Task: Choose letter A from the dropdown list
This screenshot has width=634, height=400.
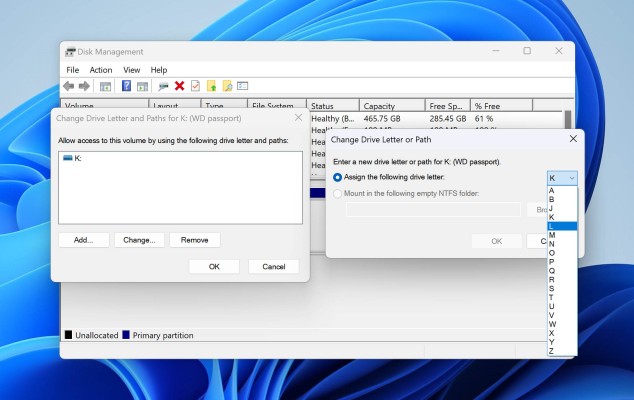Action: click(x=562, y=190)
